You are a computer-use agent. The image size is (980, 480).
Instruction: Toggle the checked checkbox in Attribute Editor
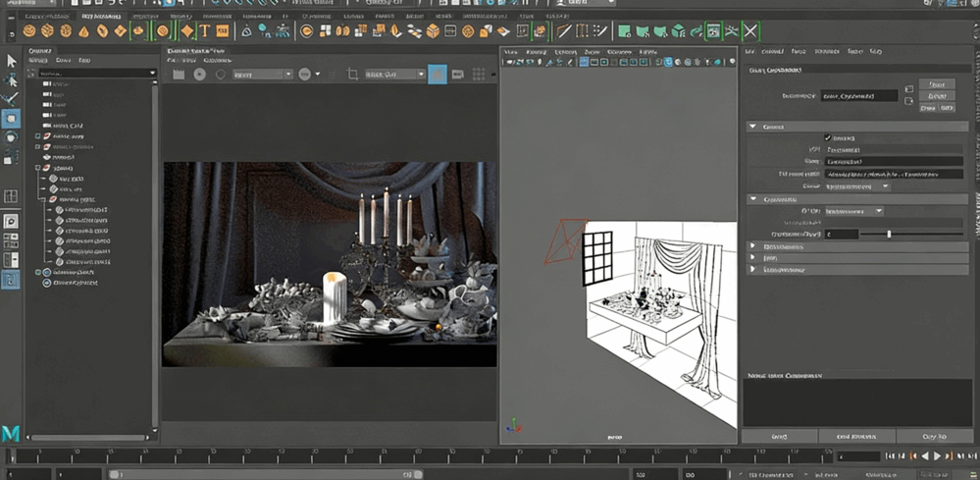[x=828, y=137]
